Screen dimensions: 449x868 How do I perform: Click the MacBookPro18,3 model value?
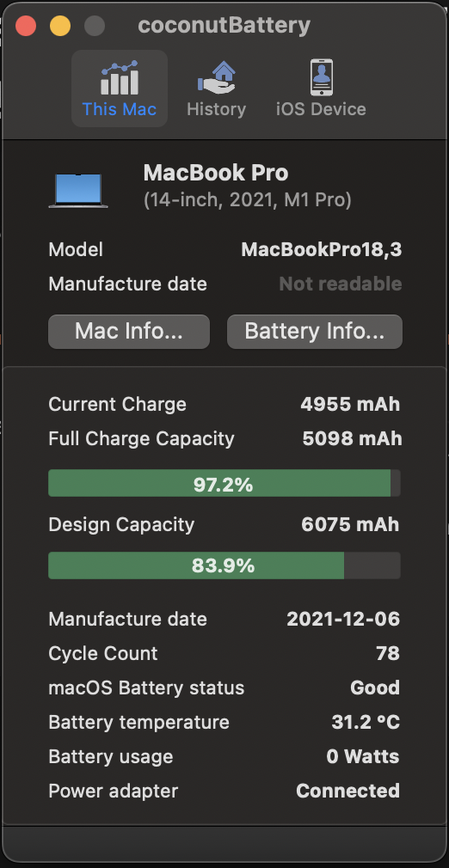pyautogui.click(x=322, y=250)
